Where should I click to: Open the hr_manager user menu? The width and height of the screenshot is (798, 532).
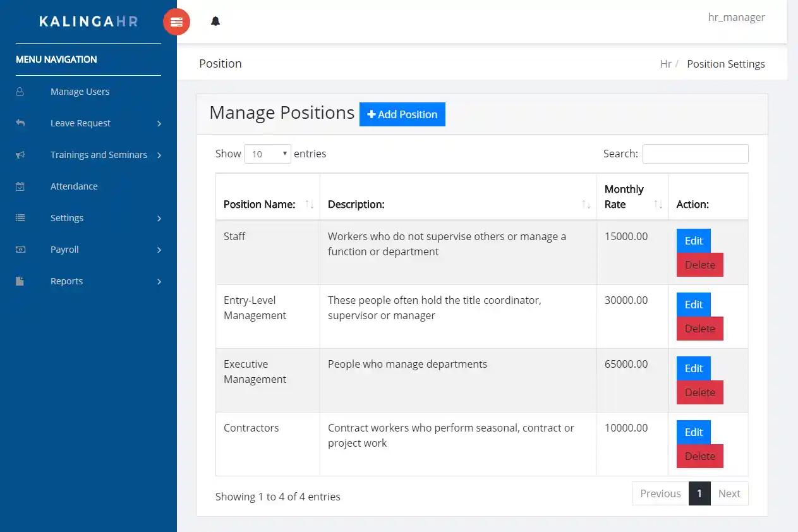coord(736,17)
